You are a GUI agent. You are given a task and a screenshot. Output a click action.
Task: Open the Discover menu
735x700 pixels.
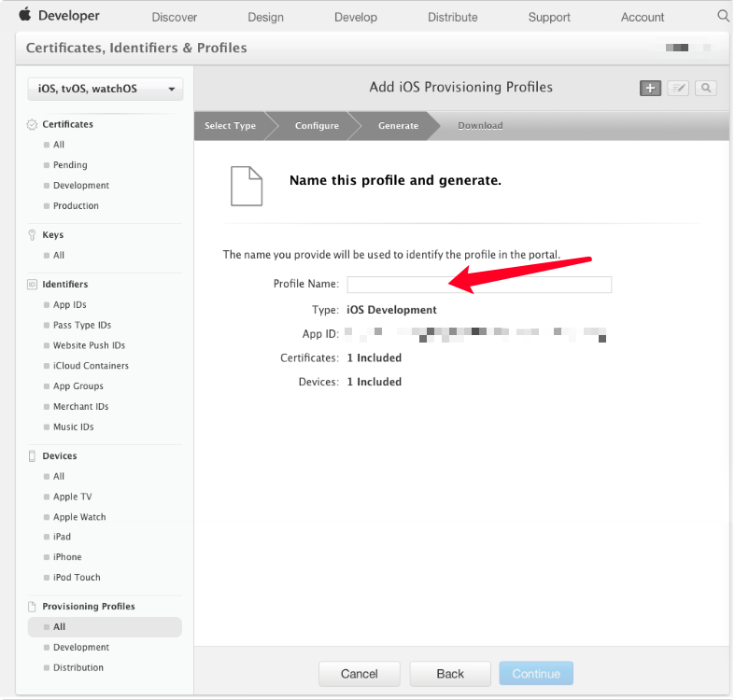tap(175, 18)
